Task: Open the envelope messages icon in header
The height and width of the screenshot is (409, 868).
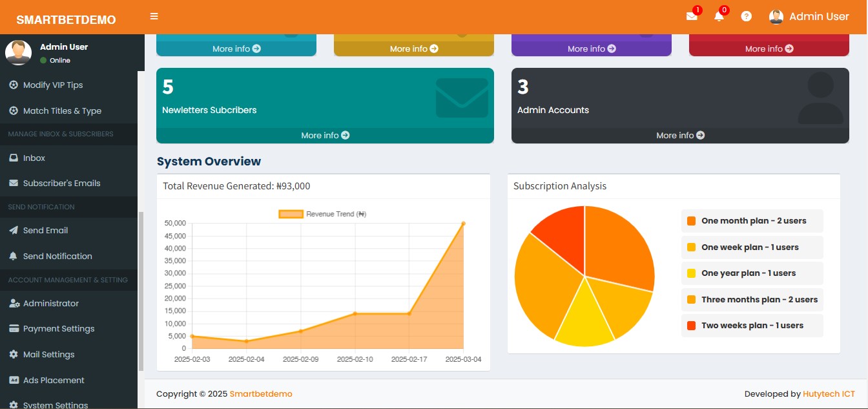Action: click(x=692, y=17)
